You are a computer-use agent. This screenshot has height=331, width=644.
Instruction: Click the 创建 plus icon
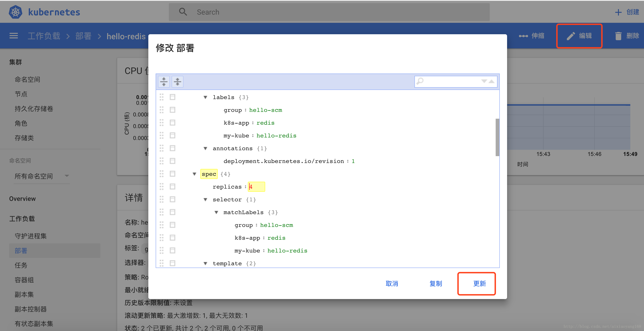pyautogui.click(x=619, y=12)
